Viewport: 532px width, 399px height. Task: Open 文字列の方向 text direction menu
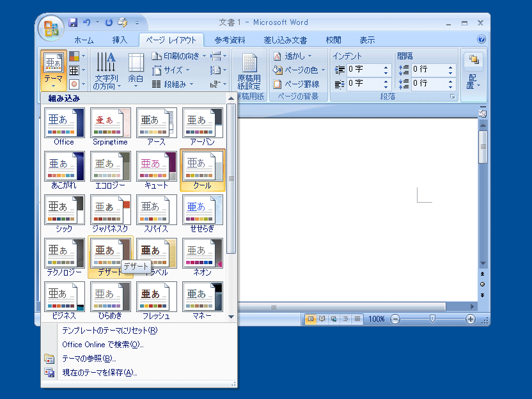107,71
